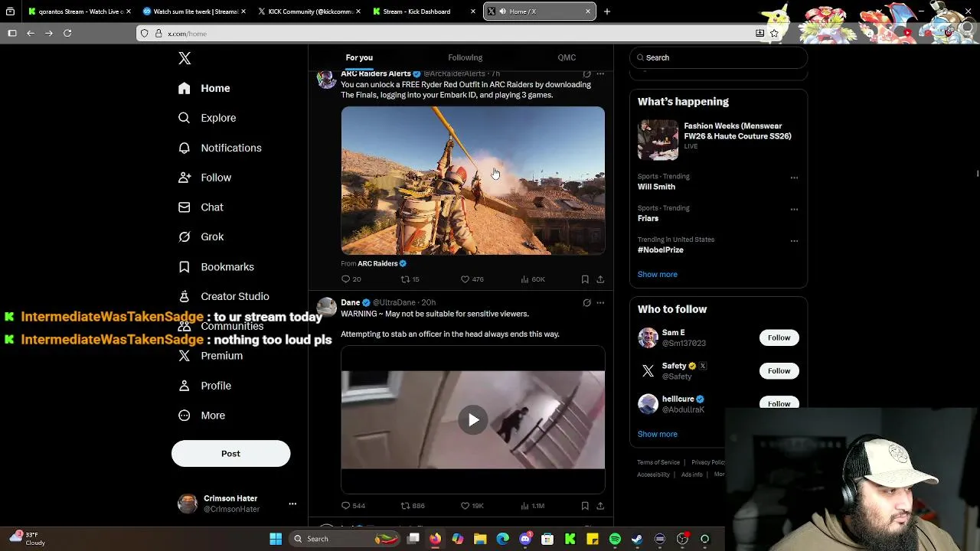Image resolution: width=980 pixels, height=551 pixels.
Task: Open more options for Friars trend
Action: (794, 209)
